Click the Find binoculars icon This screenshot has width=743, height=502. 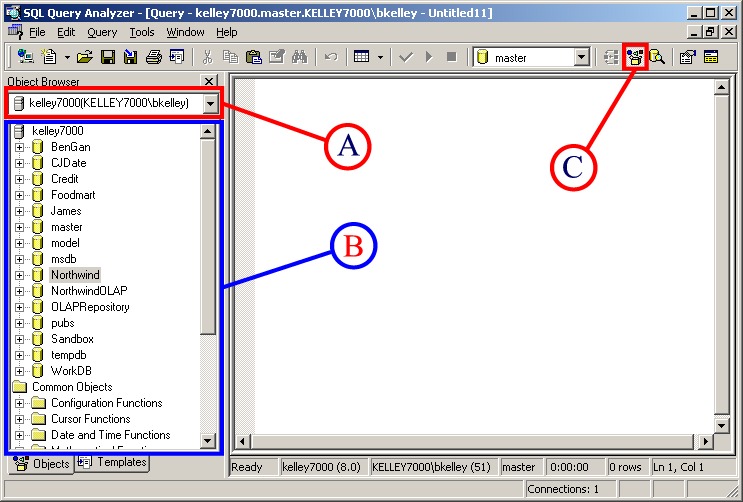299,57
